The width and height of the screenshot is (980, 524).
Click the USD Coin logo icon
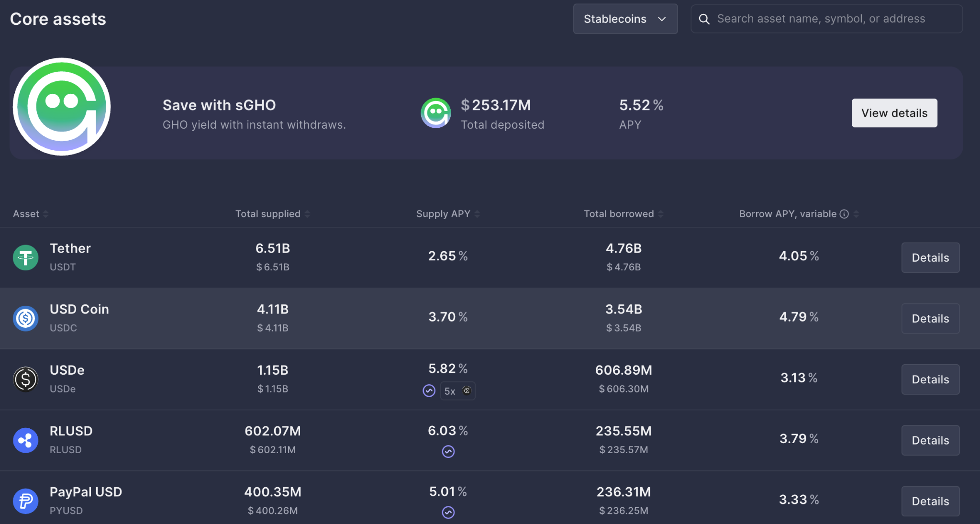tap(25, 318)
